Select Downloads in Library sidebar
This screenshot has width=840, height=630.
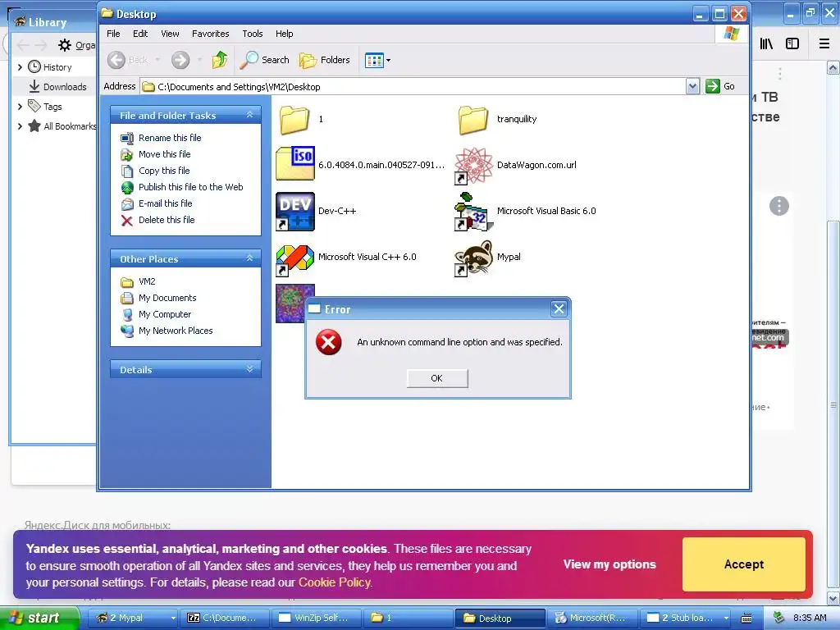pyautogui.click(x=57, y=87)
